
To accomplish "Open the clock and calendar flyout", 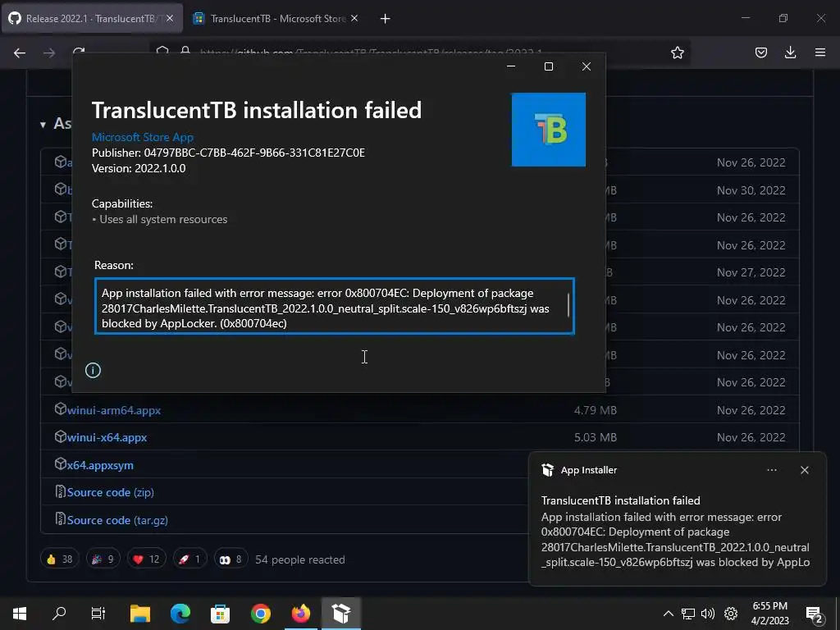I will click(x=769, y=614).
